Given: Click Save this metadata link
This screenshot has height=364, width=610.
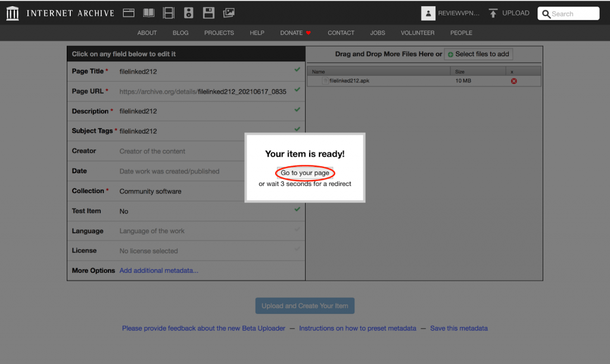Looking at the screenshot, I should click(x=459, y=328).
